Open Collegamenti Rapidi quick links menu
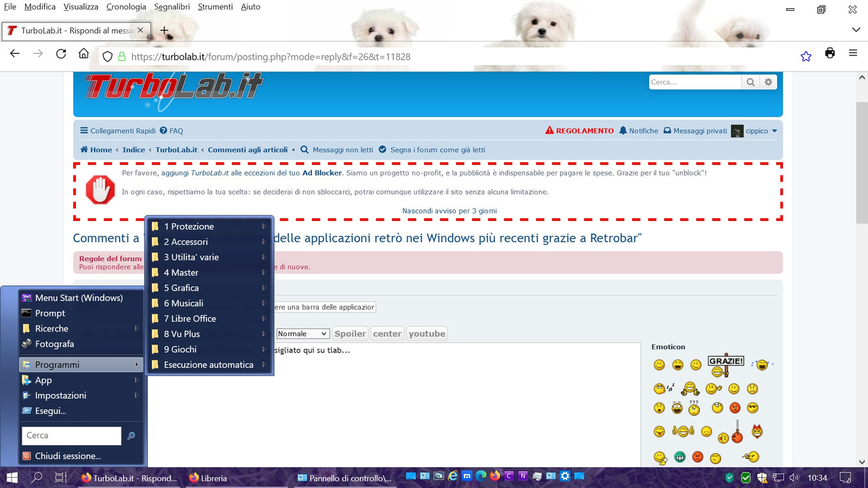868x488 pixels. [118, 131]
